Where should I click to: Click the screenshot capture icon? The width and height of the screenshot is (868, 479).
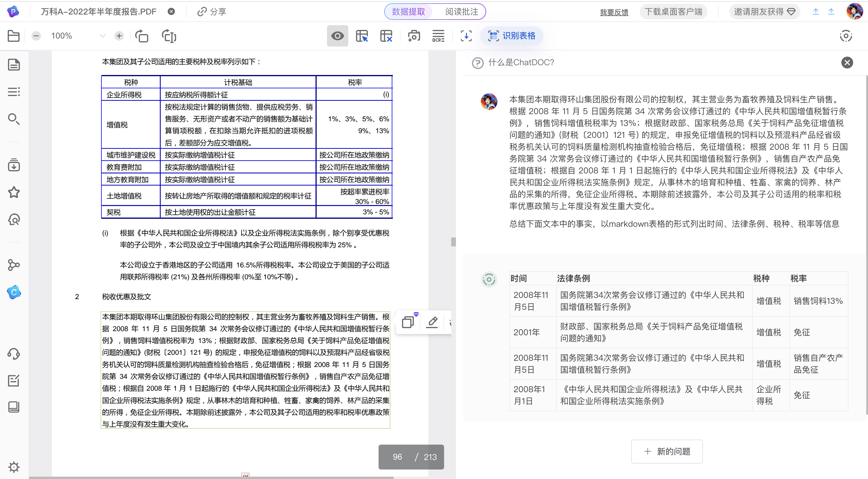pyautogui.click(x=414, y=36)
